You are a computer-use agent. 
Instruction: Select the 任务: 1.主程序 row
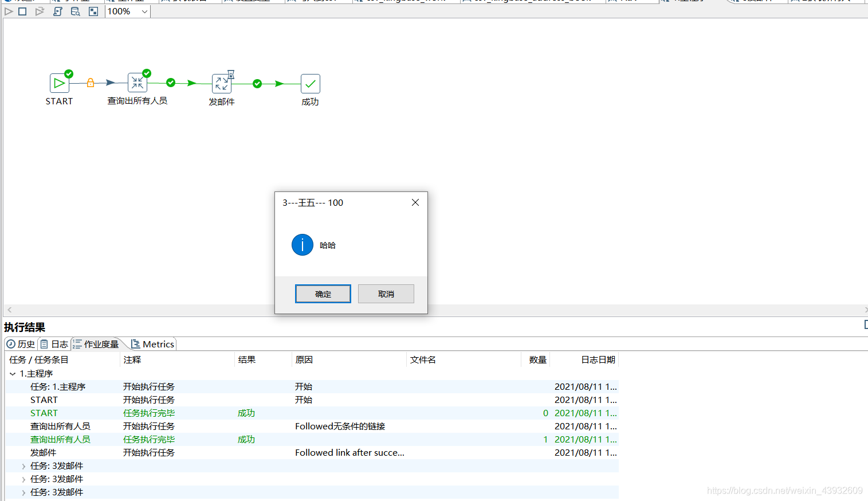tap(312, 386)
